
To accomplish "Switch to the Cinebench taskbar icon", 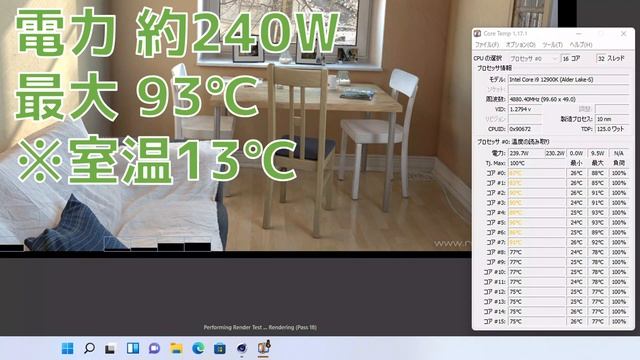I will pyautogui.click(x=242, y=348).
